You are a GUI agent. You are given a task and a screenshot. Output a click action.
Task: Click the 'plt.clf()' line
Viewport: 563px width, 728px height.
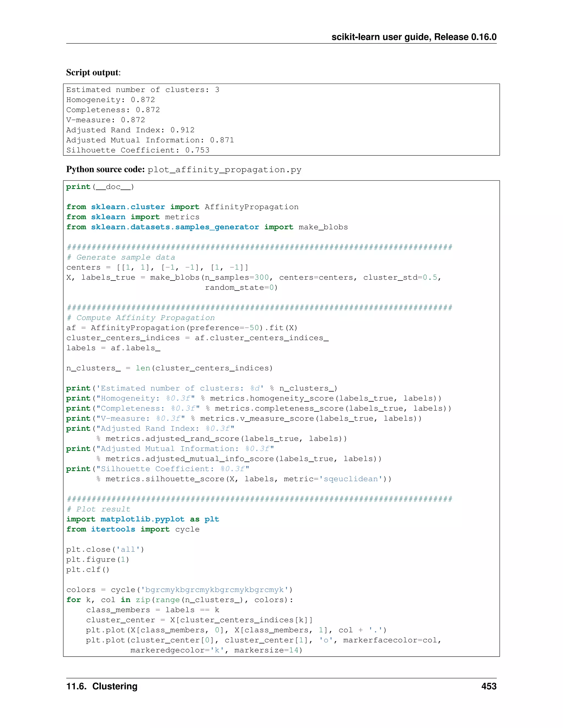coord(88,569)
